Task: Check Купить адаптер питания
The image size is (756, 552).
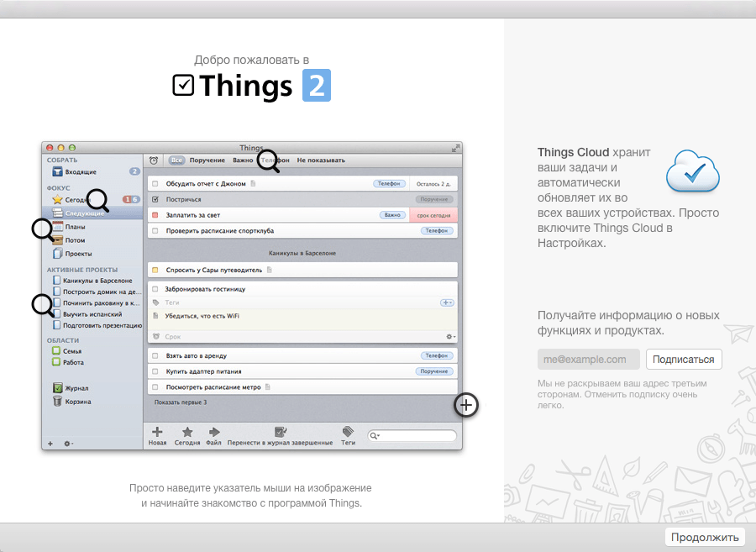Action: [155, 371]
